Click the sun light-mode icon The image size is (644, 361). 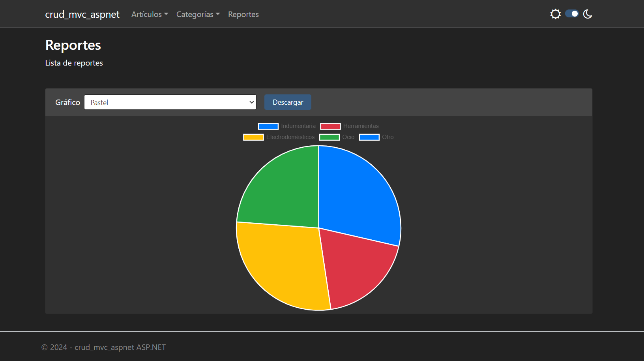point(555,14)
